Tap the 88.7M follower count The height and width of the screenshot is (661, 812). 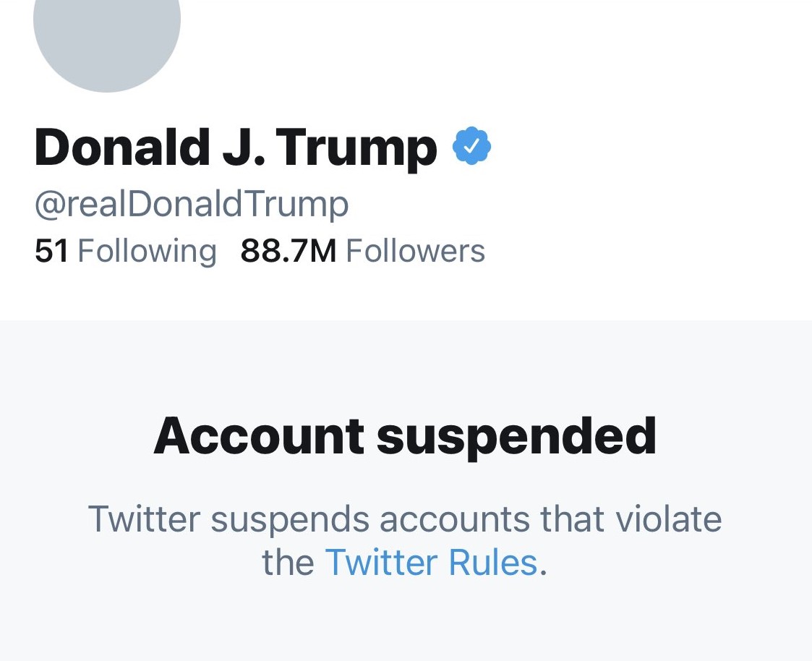tap(289, 251)
